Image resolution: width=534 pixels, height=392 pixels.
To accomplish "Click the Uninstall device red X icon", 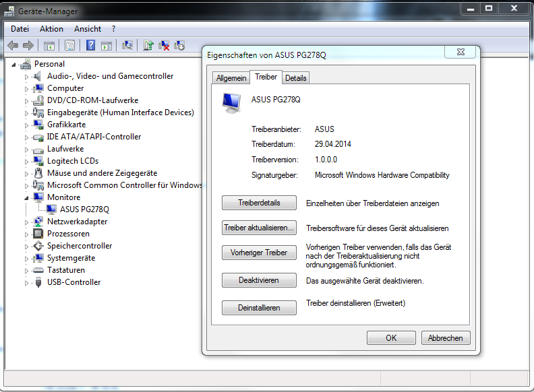I will 164,45.
